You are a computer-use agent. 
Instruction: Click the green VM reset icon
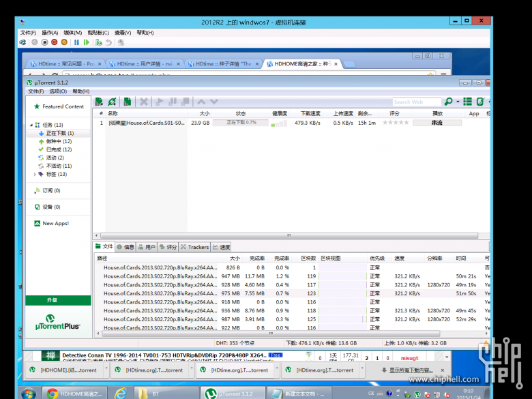click(x=87, y=42)
